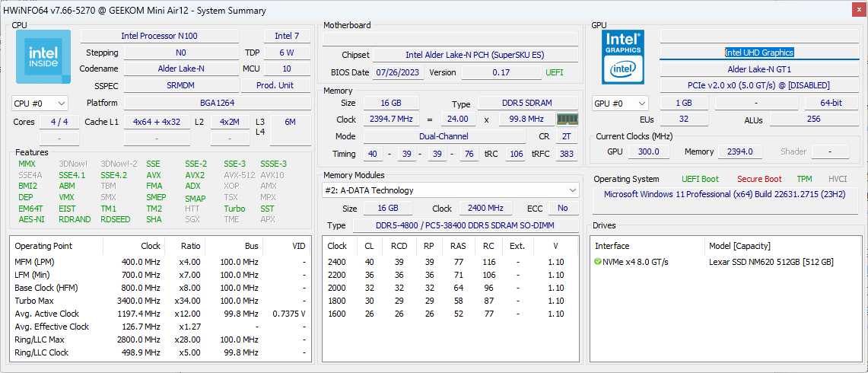868x373 pixels.
Task: Click the 4x64 + 4x32 L1 cache value
Action: 157,122
